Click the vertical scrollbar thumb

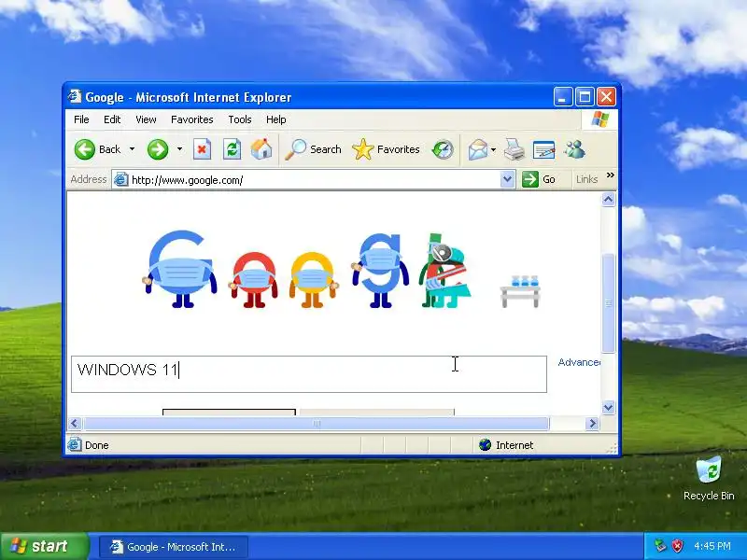point(609,302)
